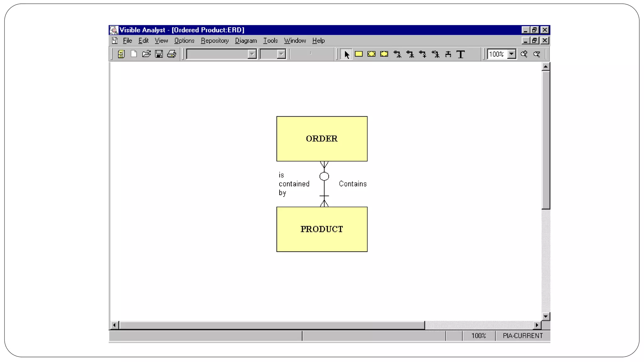644x362 pixels.
Task: Click the vertical scrollbar down arrow
Action: 546,316
